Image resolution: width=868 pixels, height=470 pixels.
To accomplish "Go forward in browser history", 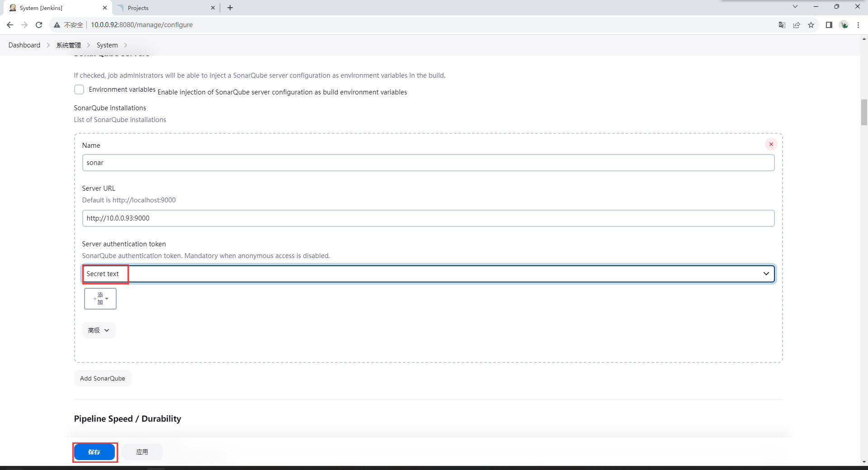I will pos(24,25).
